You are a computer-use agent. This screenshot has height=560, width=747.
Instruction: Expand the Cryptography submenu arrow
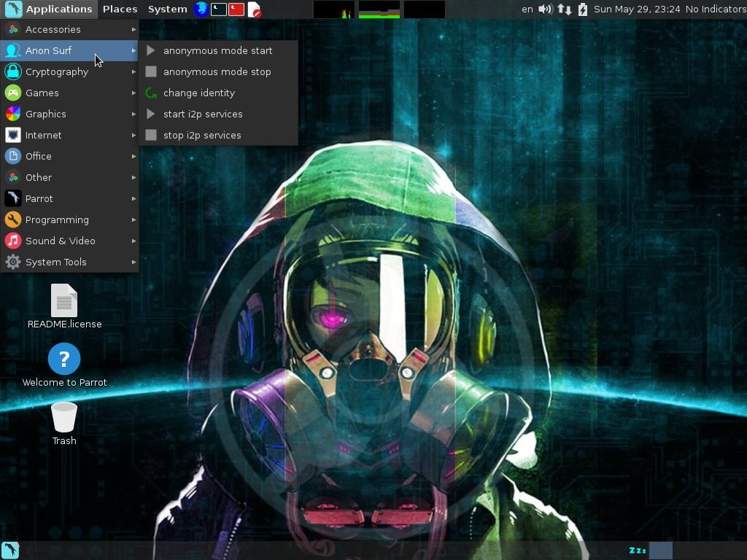[134, 72]
